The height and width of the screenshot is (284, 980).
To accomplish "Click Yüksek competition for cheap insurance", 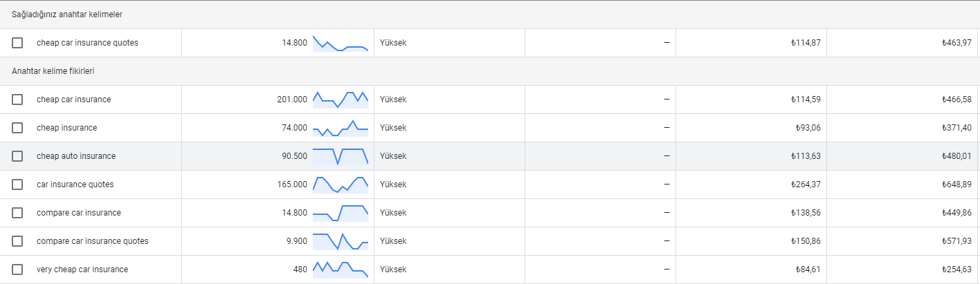I will pos(393,128).
